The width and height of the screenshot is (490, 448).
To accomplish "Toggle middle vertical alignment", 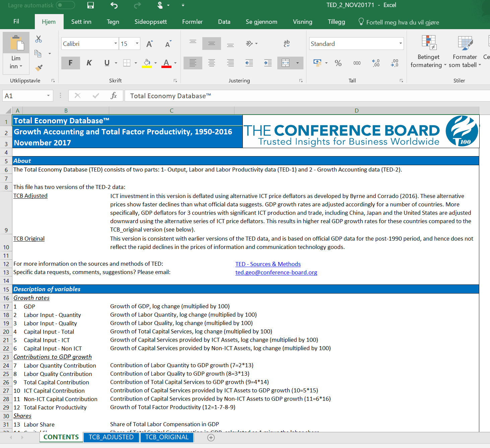I will click(x=212, y=44).
